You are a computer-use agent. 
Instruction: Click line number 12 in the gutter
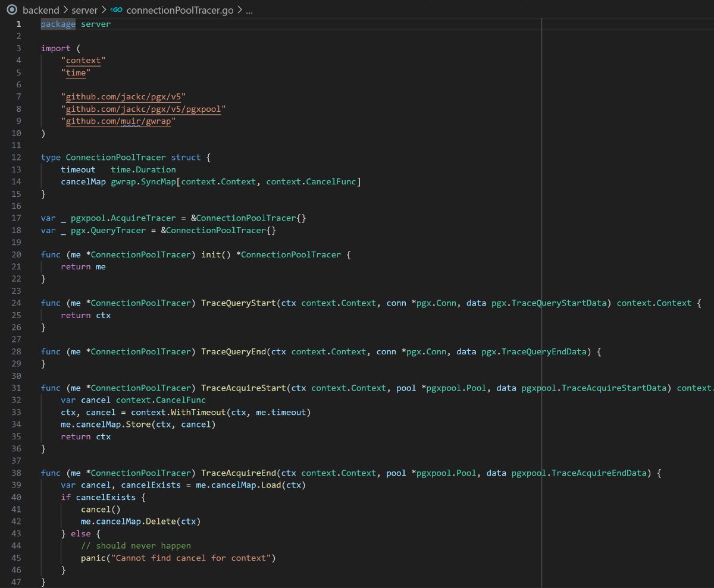tap(16, 158)
